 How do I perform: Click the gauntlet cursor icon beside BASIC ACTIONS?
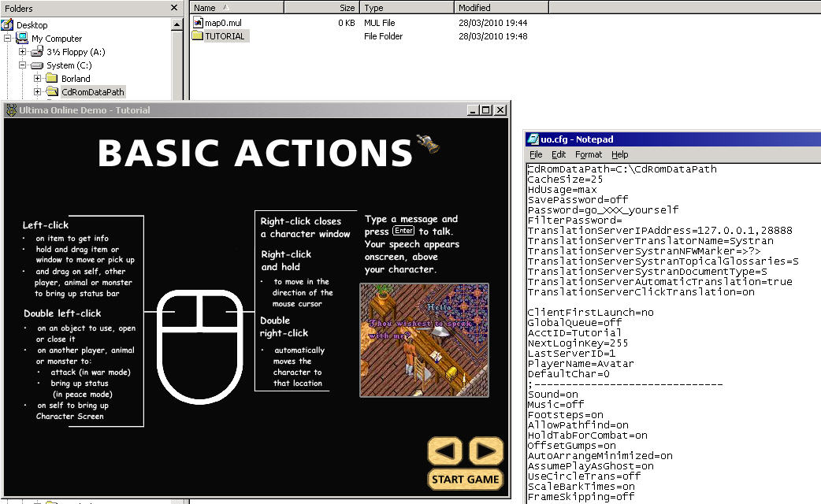(x=429, y=143)
